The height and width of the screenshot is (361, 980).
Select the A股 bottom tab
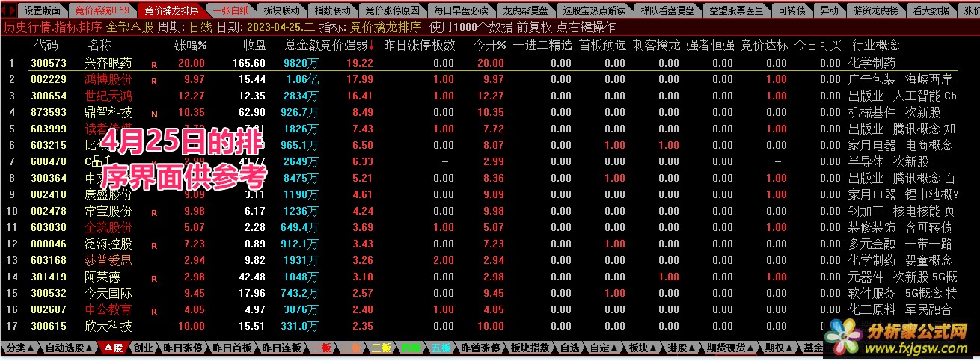pos(114,348)
